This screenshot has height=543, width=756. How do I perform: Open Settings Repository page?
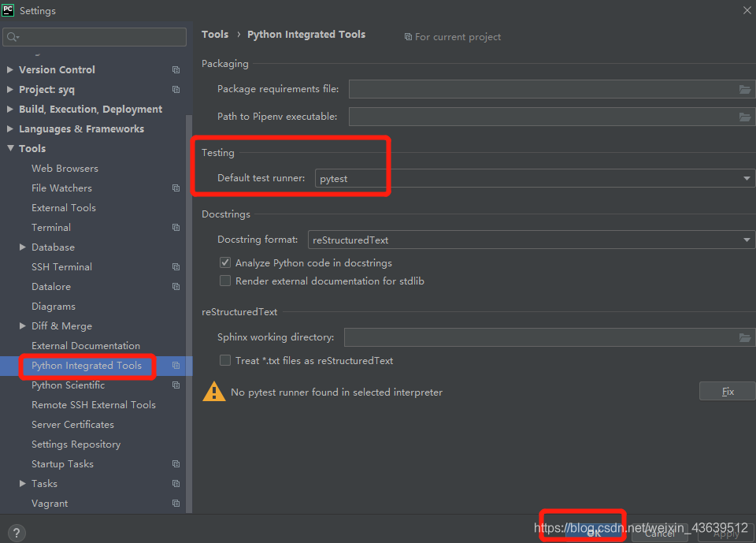[x=76, y=444]
